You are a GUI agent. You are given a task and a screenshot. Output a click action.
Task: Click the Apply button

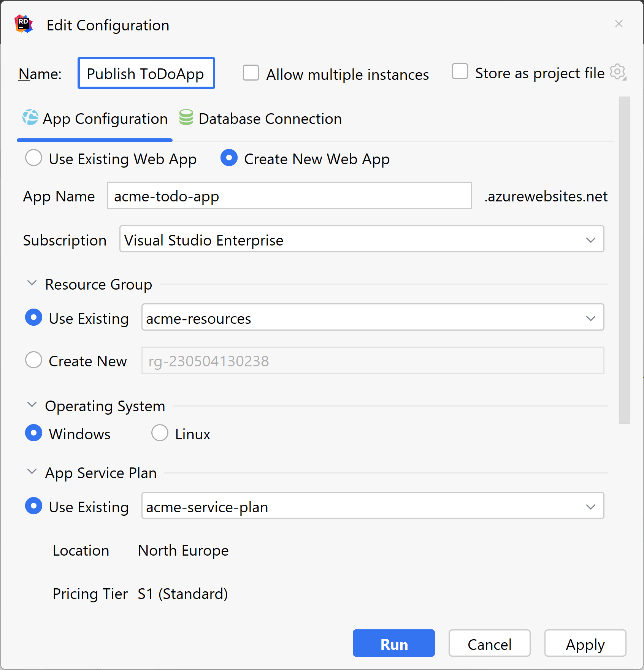pyautogui.click(x=585, y=643)
